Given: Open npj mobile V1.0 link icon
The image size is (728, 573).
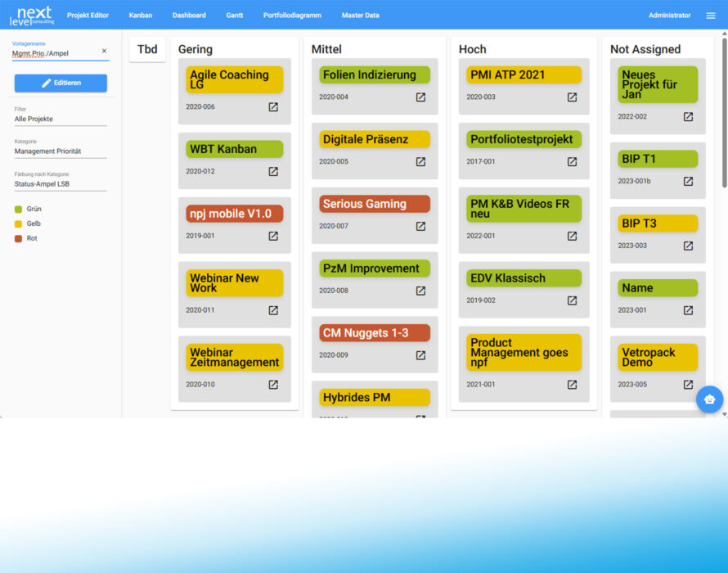Looking at the screenshot, I should [273, 236].
